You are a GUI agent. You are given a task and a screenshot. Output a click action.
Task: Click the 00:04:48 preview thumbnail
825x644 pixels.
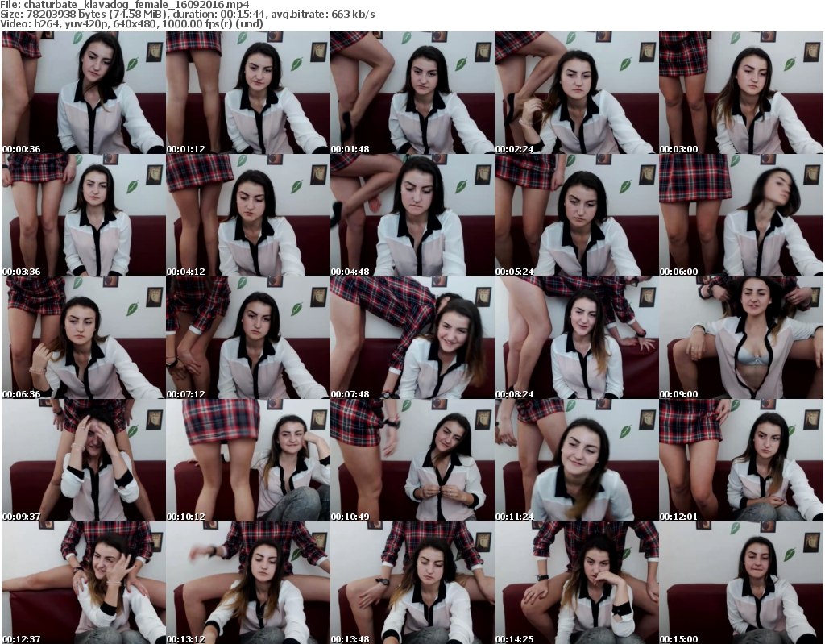(x=412, y=215)
